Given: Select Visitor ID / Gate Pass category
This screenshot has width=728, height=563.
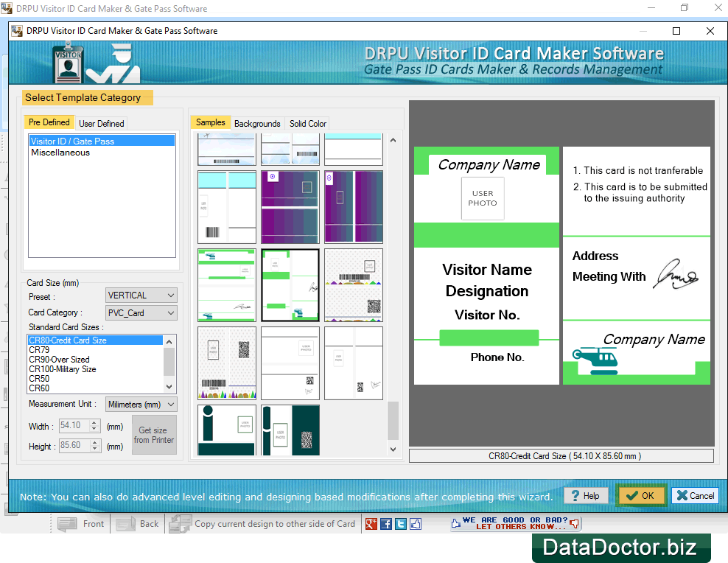Looking at the screenshot, I should (x=102, y=141).
